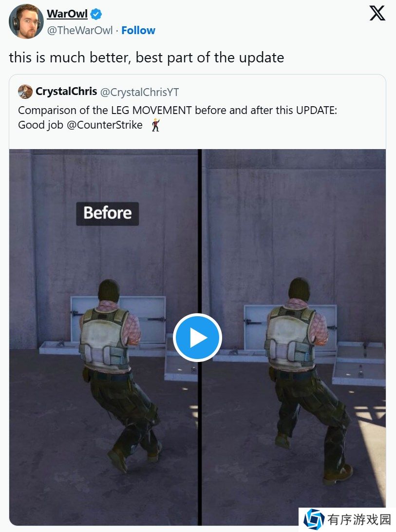Open the @CounterStrike mention
Screen dimensions: 396x532
point(105,125)
